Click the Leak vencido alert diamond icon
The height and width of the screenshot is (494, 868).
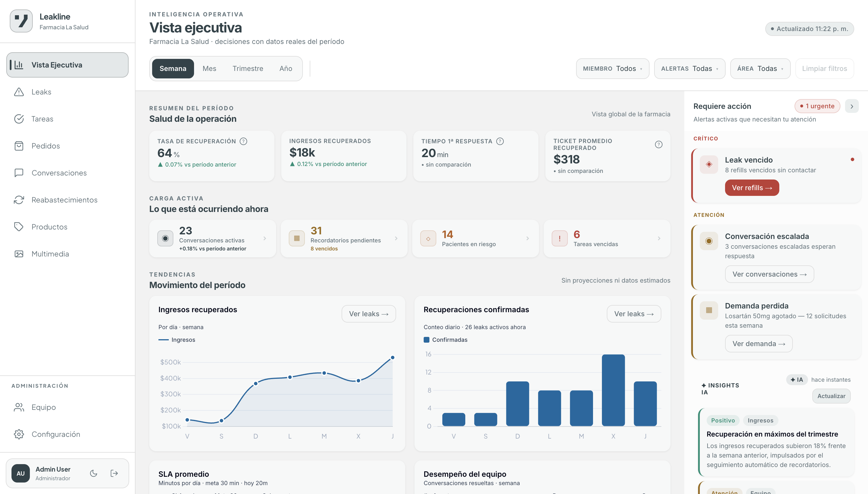[709, 165]
